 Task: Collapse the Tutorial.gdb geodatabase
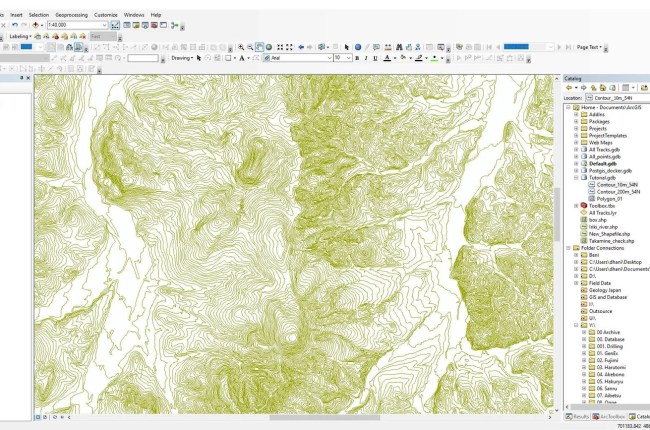click(x=576, y=177)
